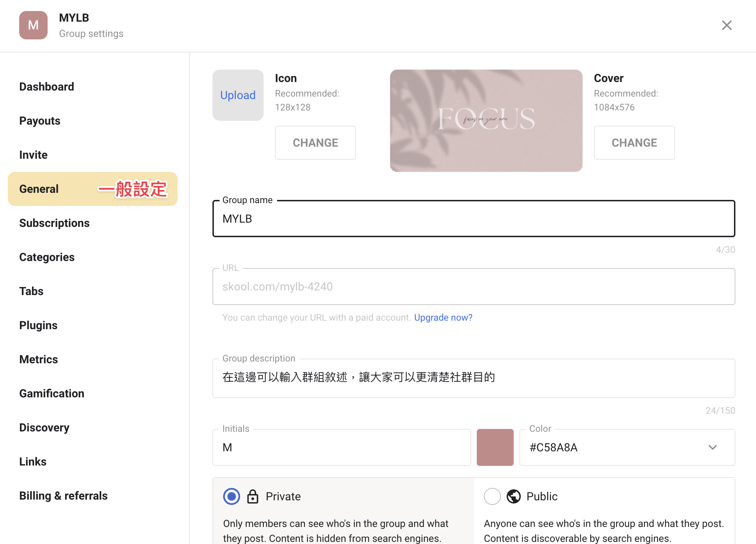Click the cover CHANGE button
This screenshot has width=756, height=544.
(634, 143)
